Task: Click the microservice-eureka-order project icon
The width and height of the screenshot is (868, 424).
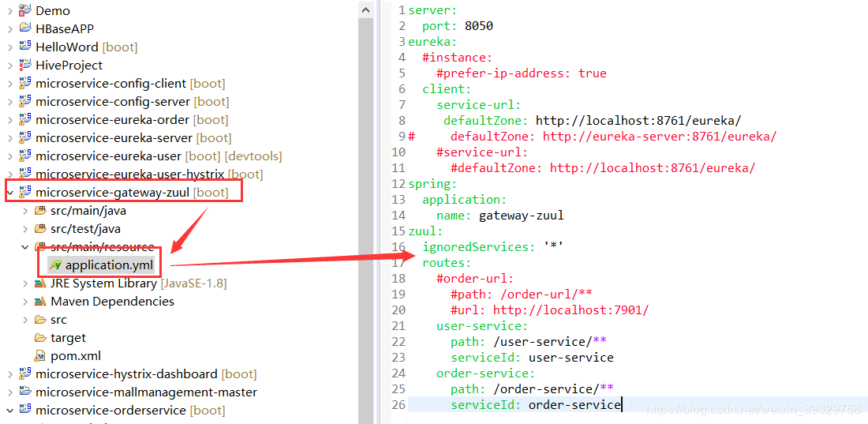Action: tap(25, 120)
